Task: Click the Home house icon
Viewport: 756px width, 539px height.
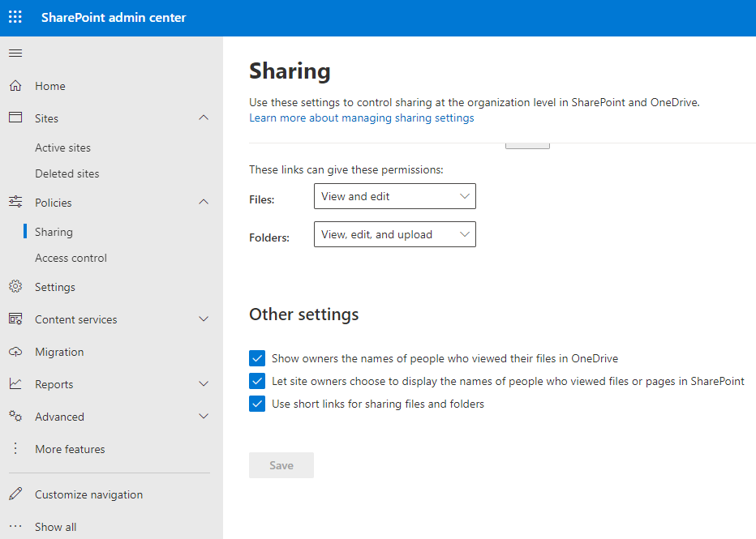Action: [15, 86]
